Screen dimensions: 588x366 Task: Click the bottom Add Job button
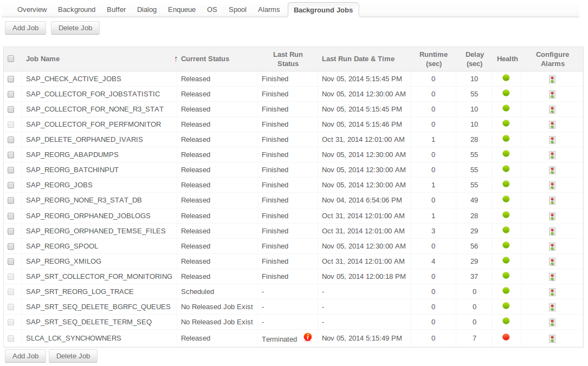tap(25, 356)
